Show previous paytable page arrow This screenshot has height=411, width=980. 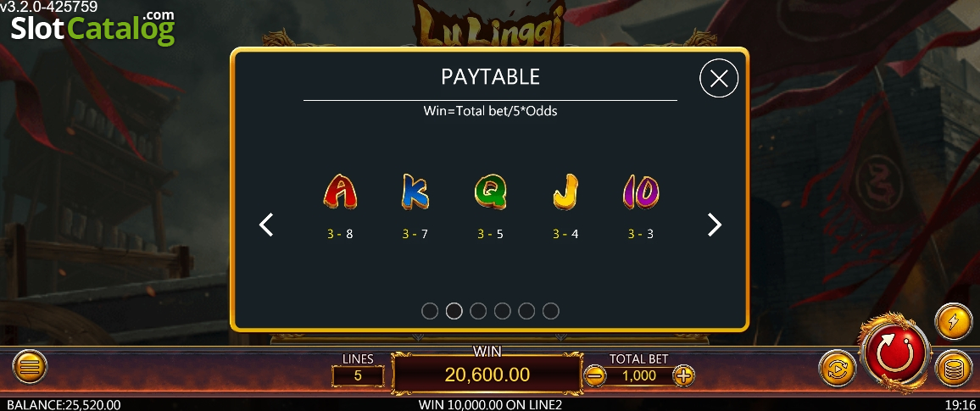266,225
